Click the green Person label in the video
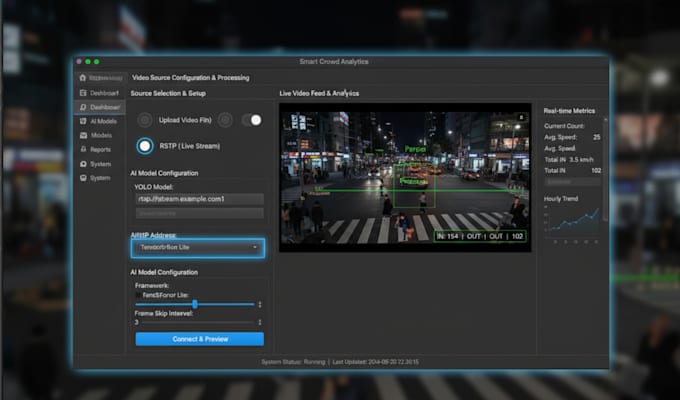 [x=415, y=149]
